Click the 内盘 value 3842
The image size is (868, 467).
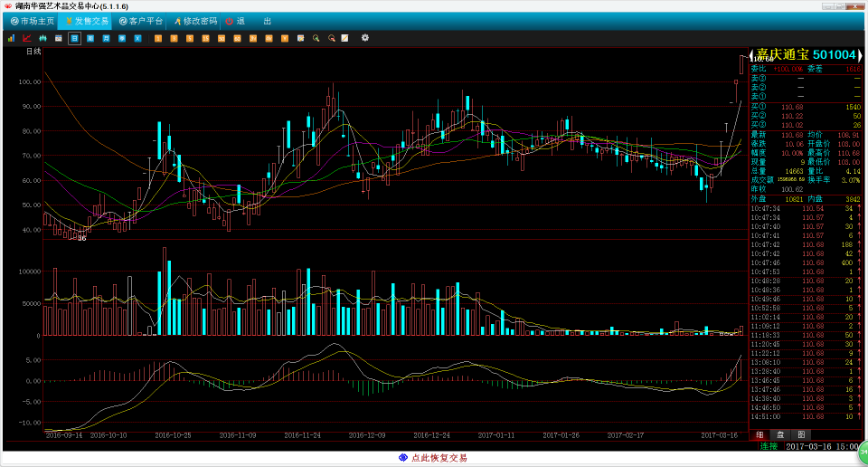(x=853, y=199)
